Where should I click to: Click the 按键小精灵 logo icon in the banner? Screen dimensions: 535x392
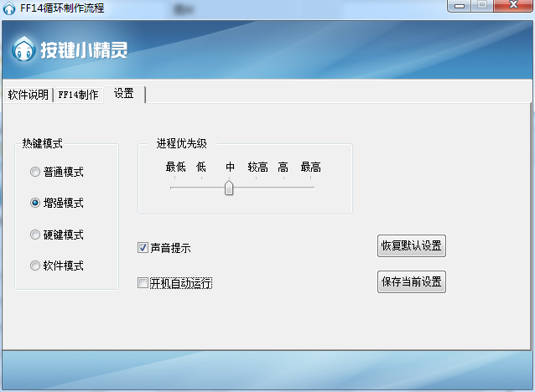coord(23,49)
